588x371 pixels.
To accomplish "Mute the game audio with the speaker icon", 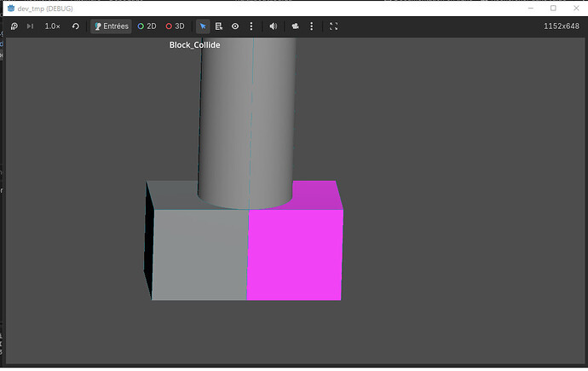I will 274,26.
